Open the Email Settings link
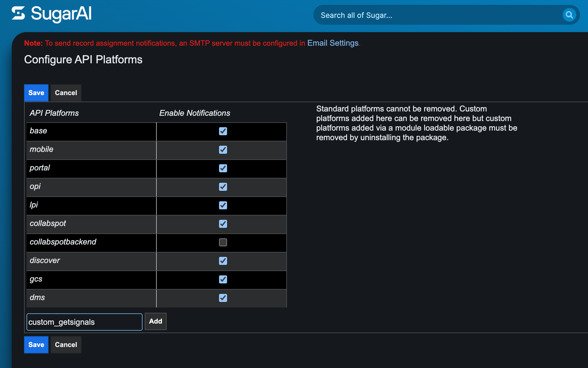 (333, 43)
